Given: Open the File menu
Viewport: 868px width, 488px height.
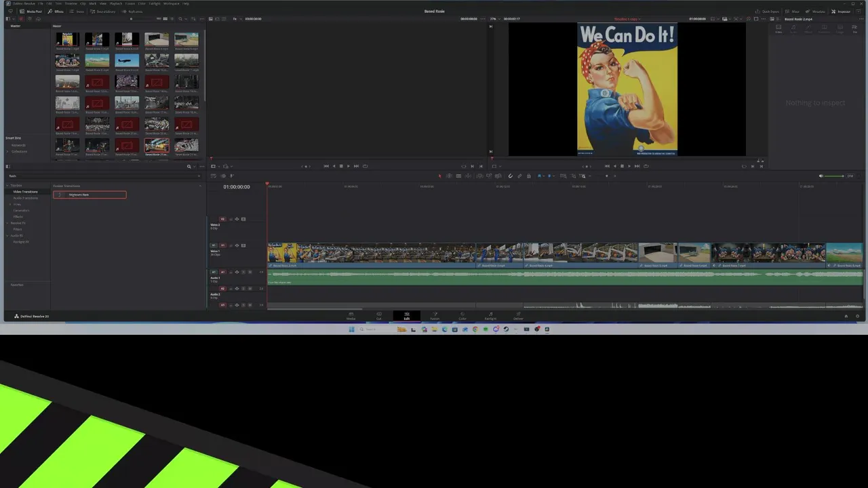Looking at the screenshot, I should (41, 3).
